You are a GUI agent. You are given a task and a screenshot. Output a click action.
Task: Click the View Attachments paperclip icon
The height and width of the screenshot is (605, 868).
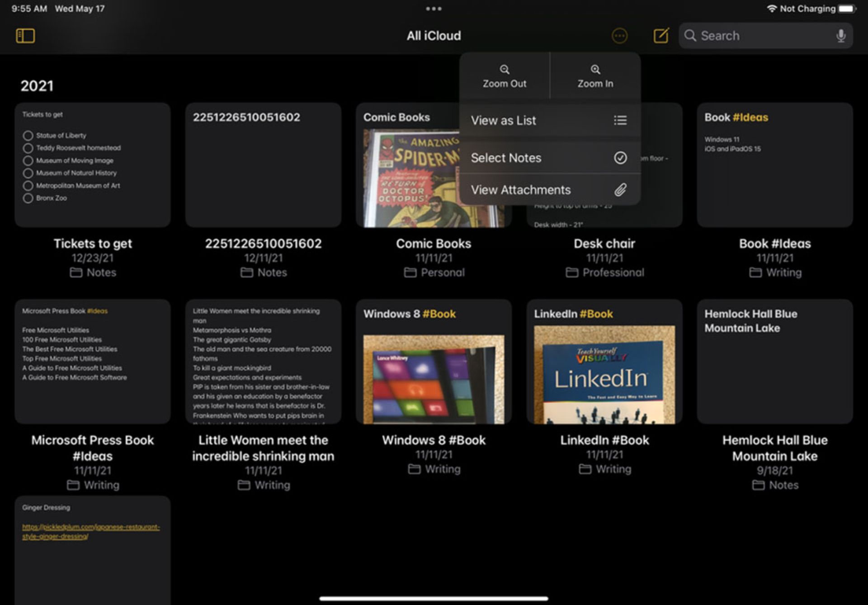point(620,190)
